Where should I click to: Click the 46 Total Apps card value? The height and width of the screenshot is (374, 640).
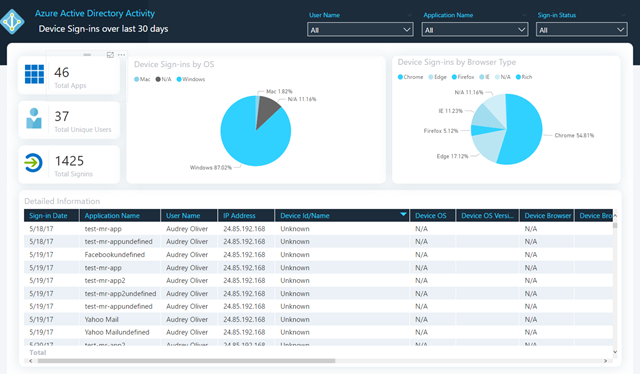tap(62, 72)
